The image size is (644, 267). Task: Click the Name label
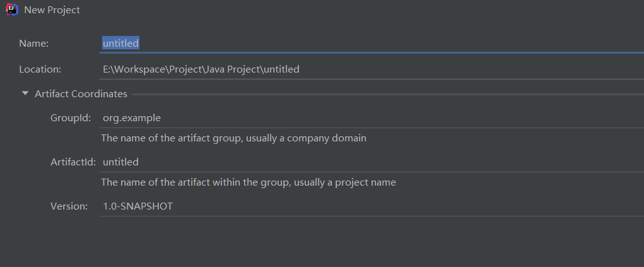pos(33,43)
